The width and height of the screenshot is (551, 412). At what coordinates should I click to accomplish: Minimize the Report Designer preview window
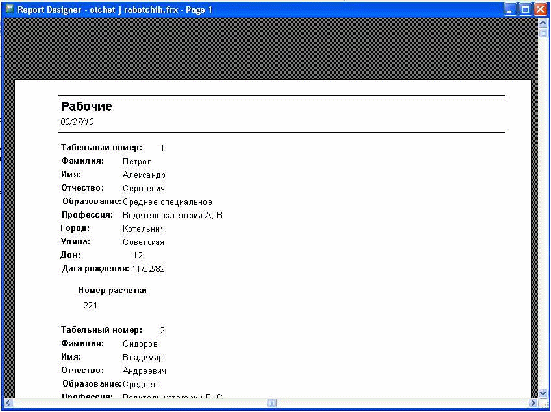[x=511, y=10]
